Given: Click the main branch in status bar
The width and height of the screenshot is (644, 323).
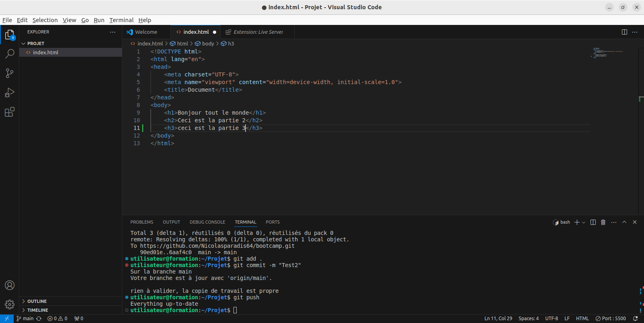Looking at the screenshot, I should pos(25,319).
